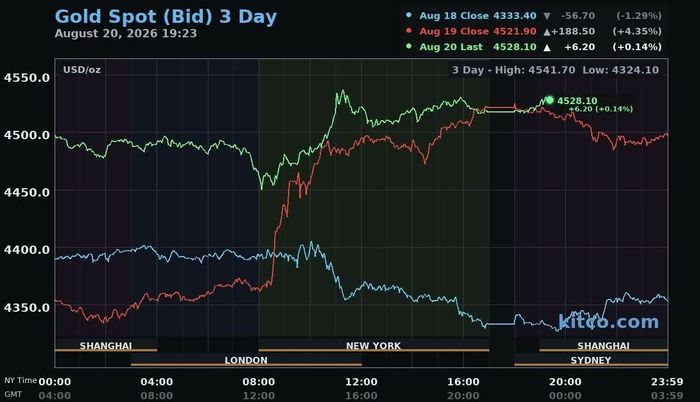Click the SYDNEY market session bar
The width and height of the screenshot is (700, 402).
591,360
